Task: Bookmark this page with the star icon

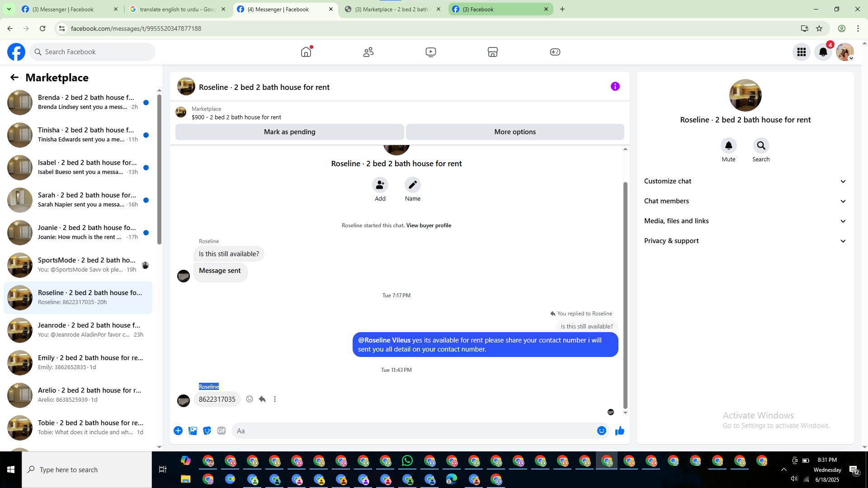Action: (x=819, y=28)
